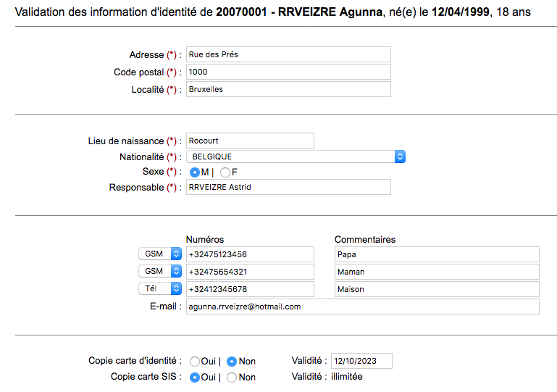Click the Validité date field 12/10/2023
557x392 pixels.
(x=361, y=361)
